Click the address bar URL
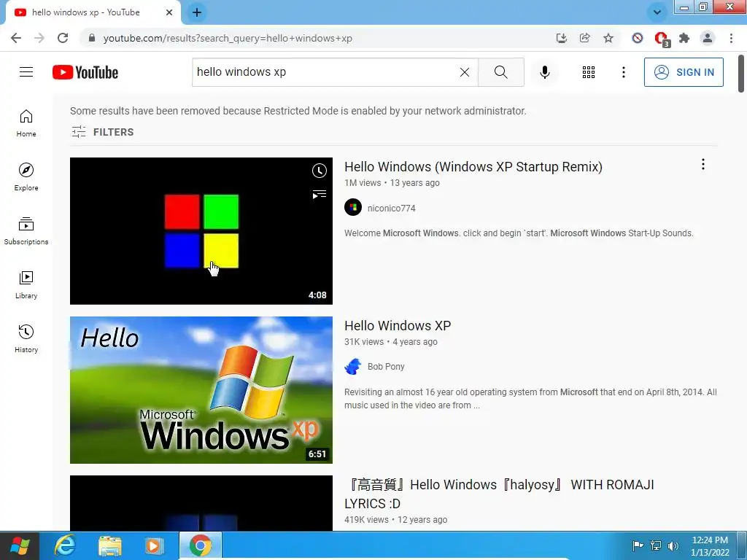 (228, 38)
